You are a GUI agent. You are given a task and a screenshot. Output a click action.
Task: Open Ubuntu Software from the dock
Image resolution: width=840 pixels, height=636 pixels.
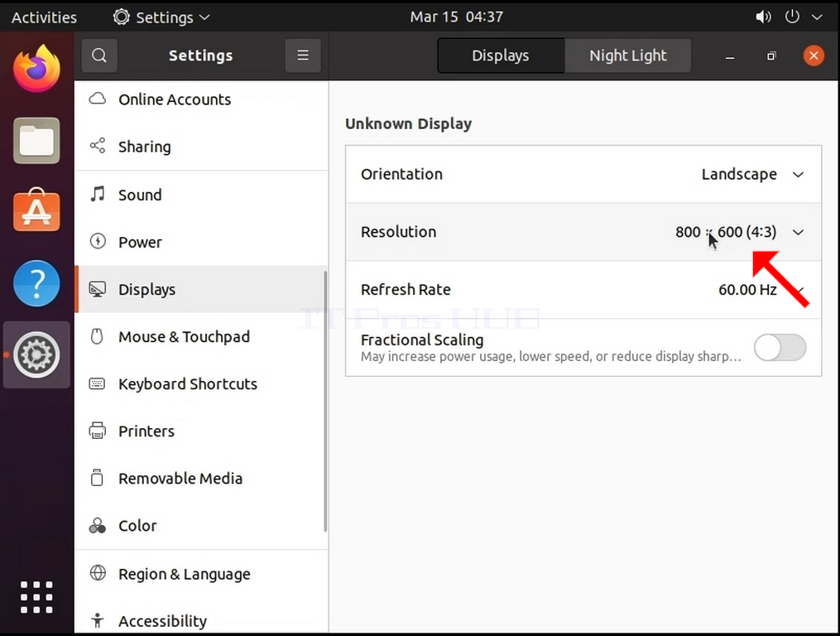pos(36,210)
